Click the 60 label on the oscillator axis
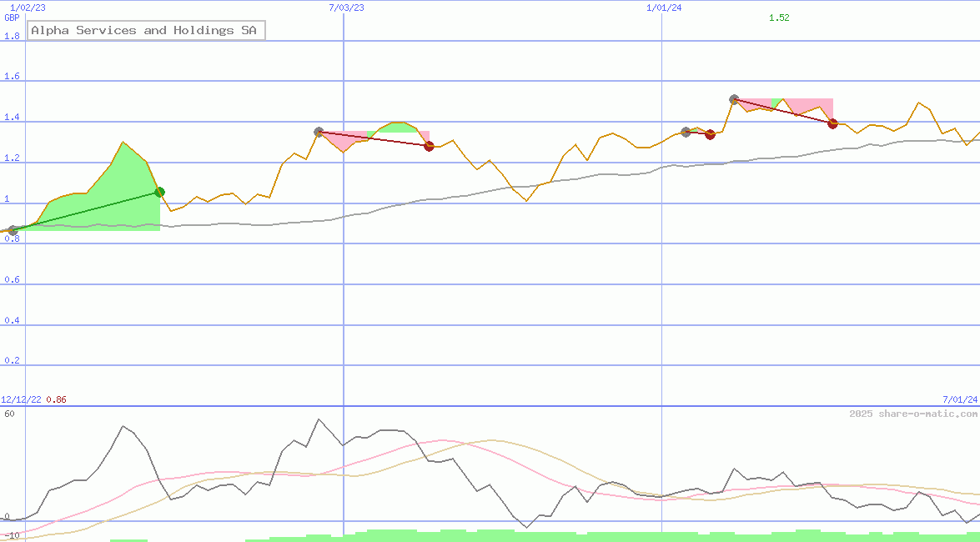980x542 pixels. pyautogui.click(x=9, y=414)
